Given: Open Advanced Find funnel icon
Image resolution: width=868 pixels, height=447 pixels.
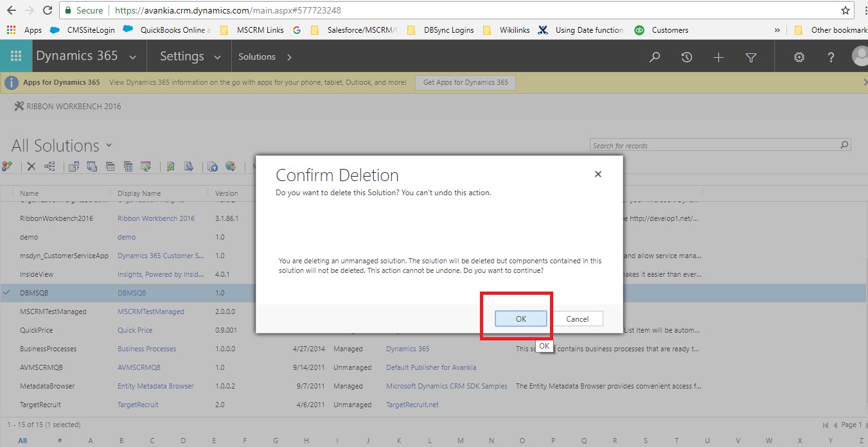Looking at the screenshot, I should (750, 57).
